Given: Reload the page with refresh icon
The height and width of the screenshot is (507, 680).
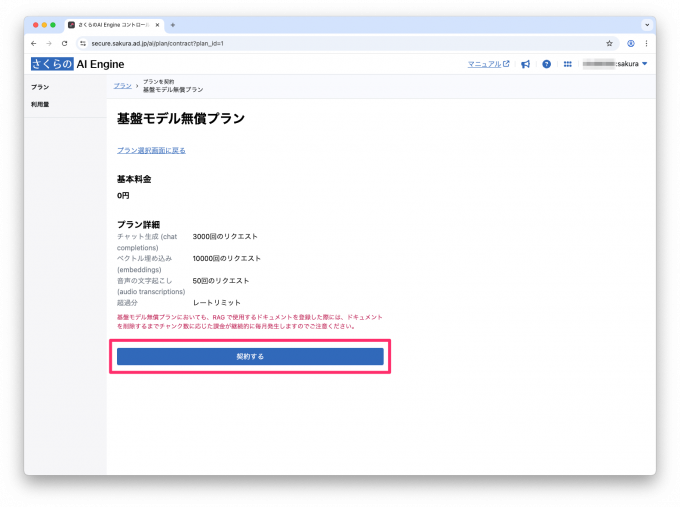Looking at the screenshot, I should point(65,43).
